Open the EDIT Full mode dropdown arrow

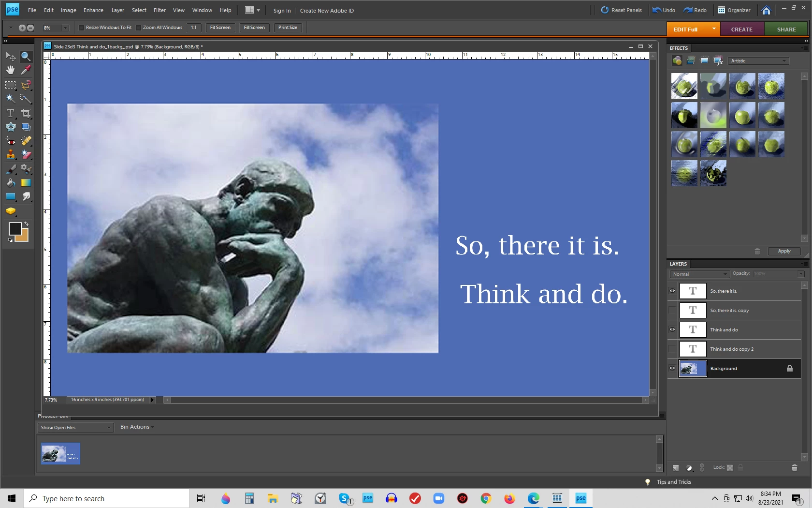tap(714, 29)
